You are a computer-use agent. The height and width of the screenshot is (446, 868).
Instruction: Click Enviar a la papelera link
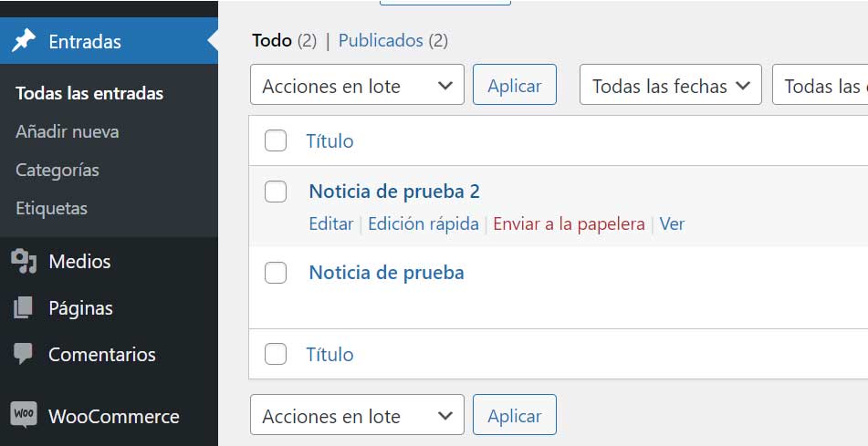(569, 224)
